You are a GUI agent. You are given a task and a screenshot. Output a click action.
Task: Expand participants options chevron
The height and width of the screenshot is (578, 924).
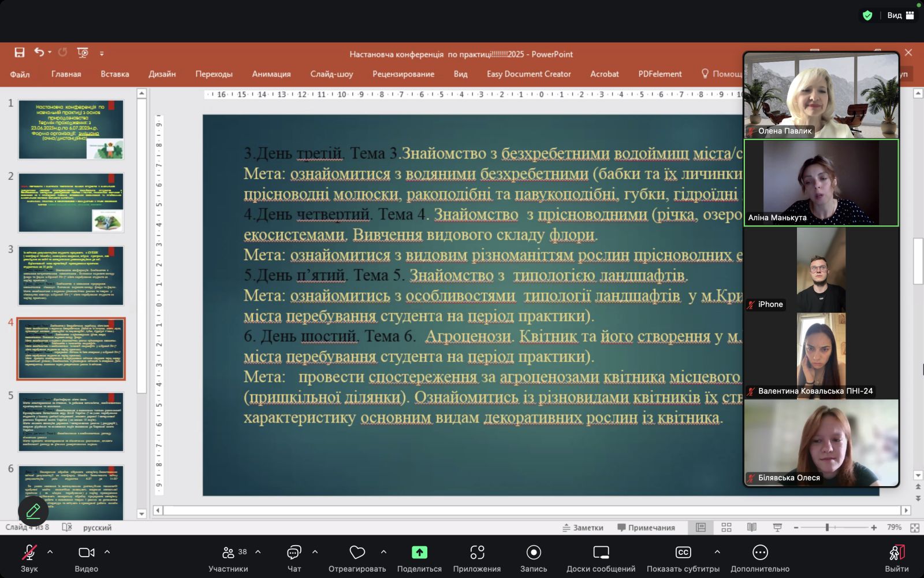(x=258, y=552)
